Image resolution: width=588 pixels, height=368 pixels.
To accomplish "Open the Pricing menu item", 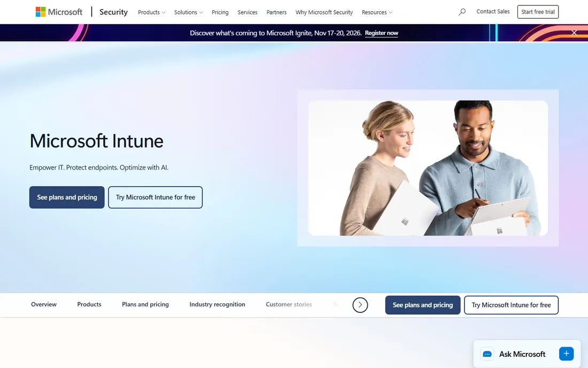I will pos(220,12).
